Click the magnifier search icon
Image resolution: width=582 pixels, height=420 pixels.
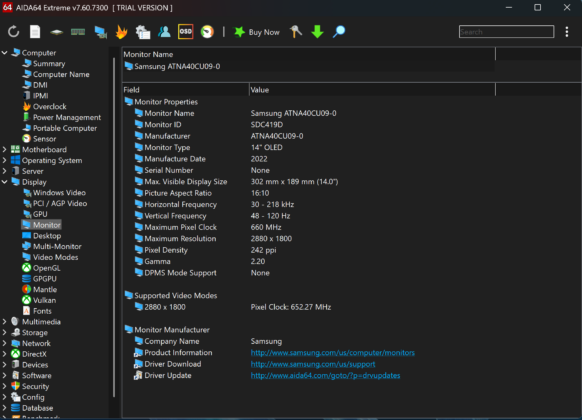[x=339, y=32]
